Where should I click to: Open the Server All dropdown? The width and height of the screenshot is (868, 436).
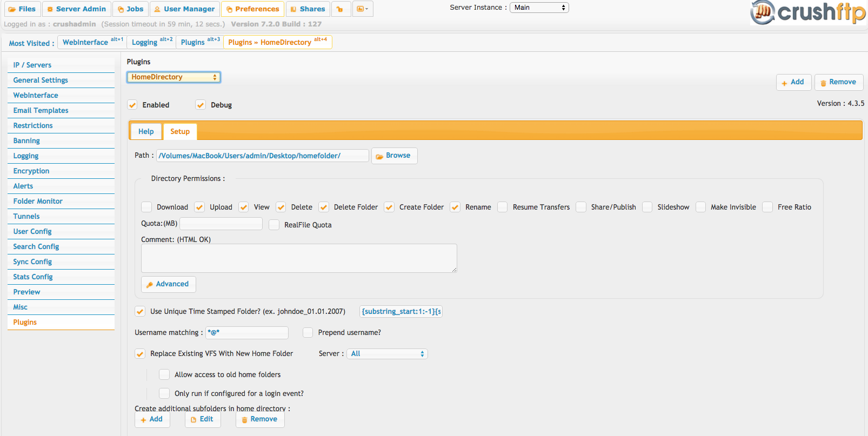point(387,354)
